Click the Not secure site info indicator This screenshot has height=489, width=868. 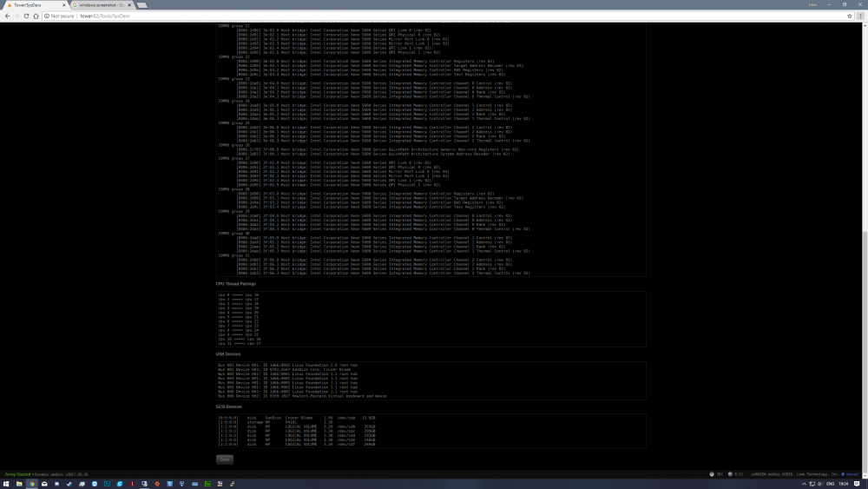[x=59, y=16]
